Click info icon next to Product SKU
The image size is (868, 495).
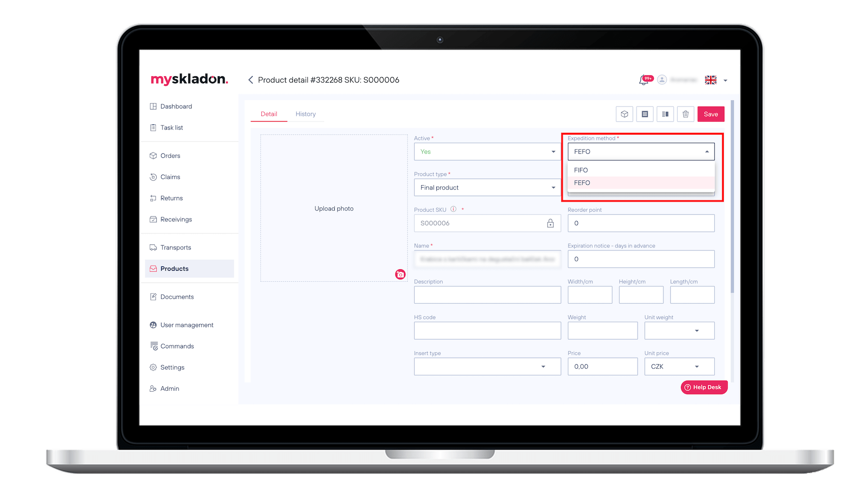point(453,209)
